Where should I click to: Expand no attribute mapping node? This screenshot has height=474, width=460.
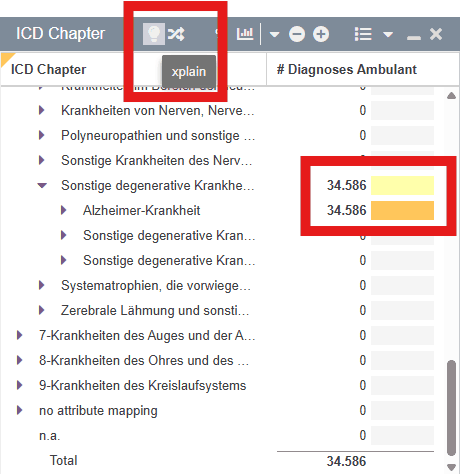[19, 410]
